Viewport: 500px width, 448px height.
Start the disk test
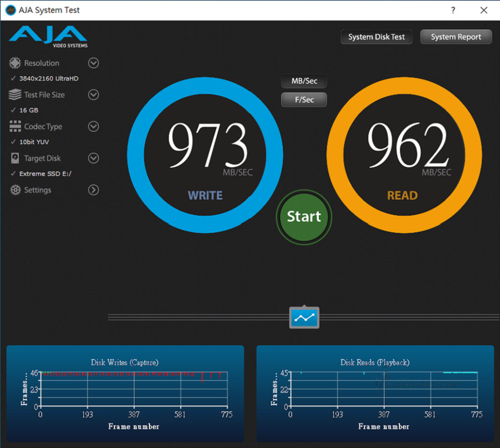(304, 217)
